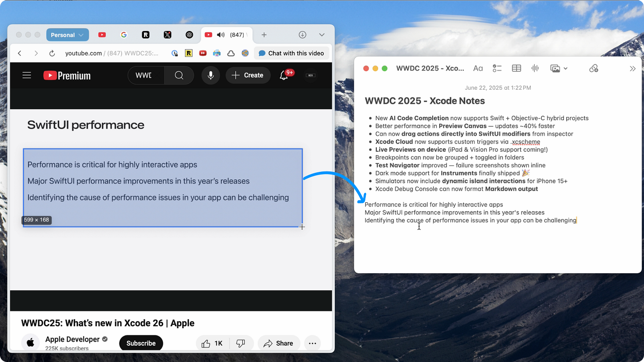Image resolution: width=644 pixels, height=362 pixels.
Task: Open a new browser tab with plus
Action: (264, 35)
